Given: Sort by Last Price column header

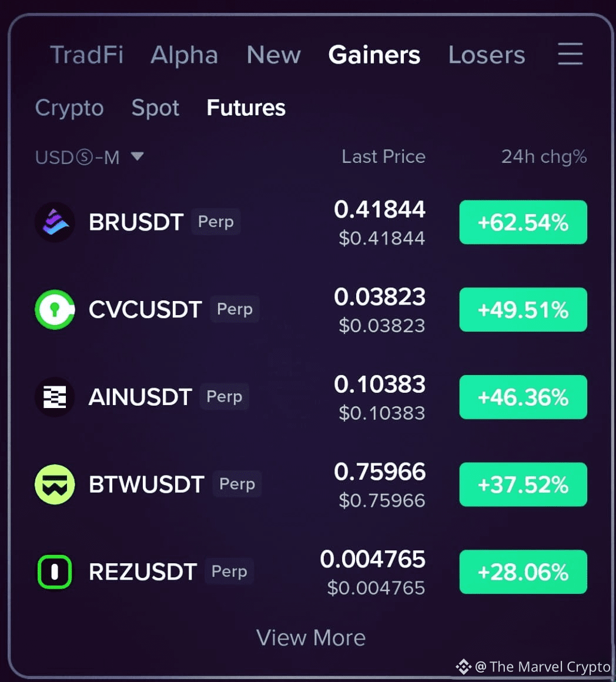Looking at the screenshot, I should click(x=383, y=156).
